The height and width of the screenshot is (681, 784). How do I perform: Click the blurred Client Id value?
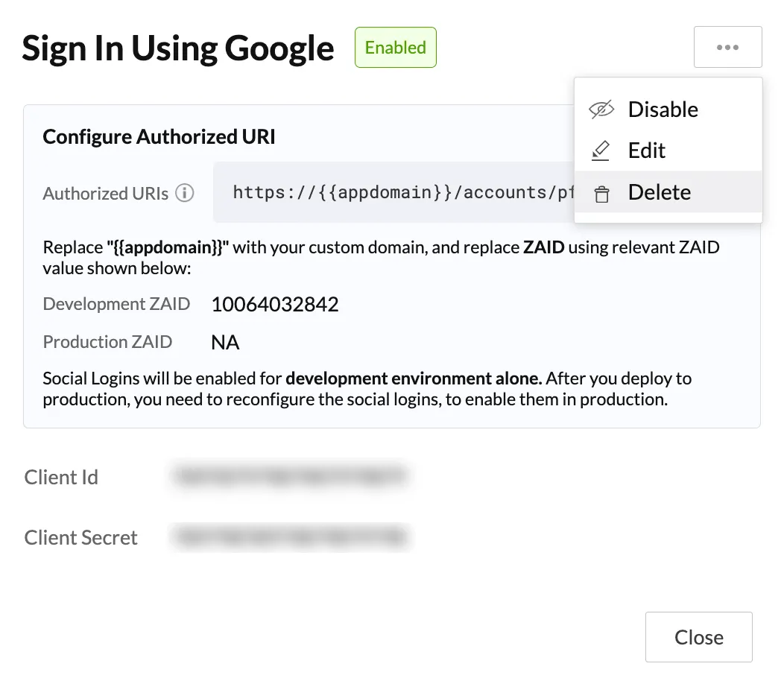(x=290, y=475)
